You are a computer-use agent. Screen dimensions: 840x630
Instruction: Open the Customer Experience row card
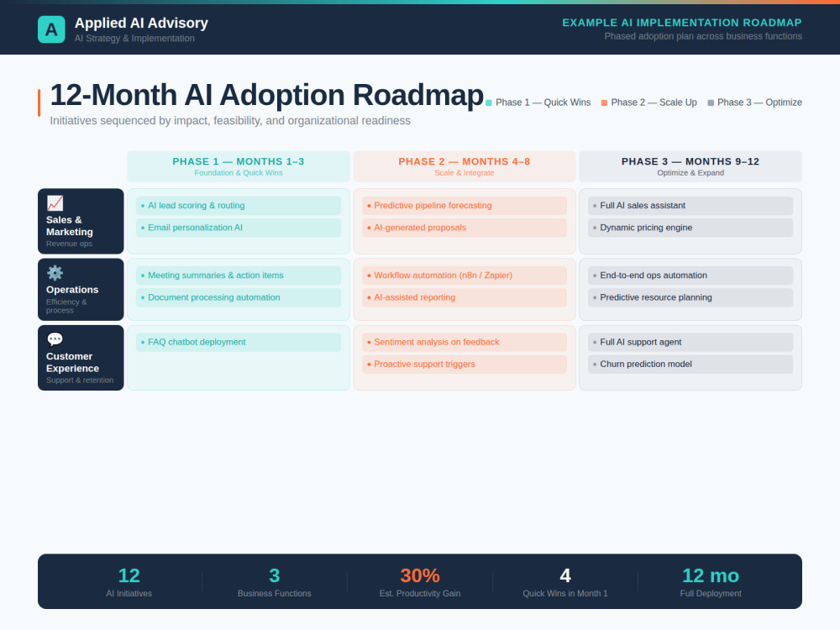[81, 358]
